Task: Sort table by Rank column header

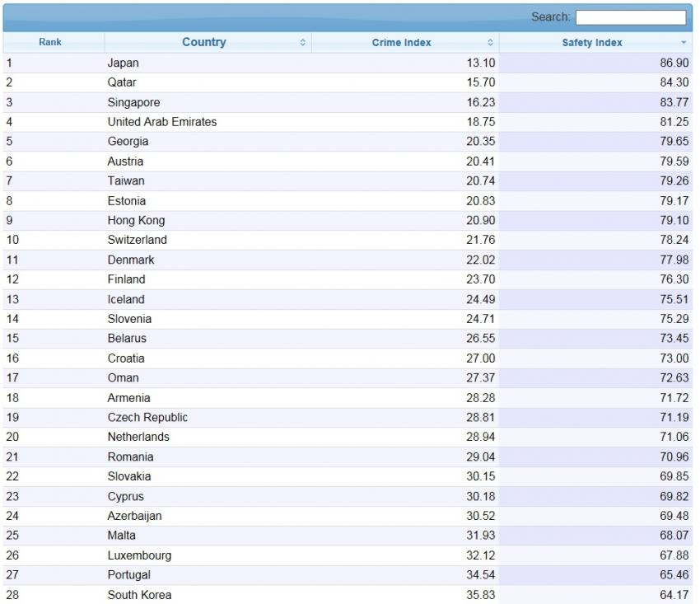Action: [x=54, y=43]
